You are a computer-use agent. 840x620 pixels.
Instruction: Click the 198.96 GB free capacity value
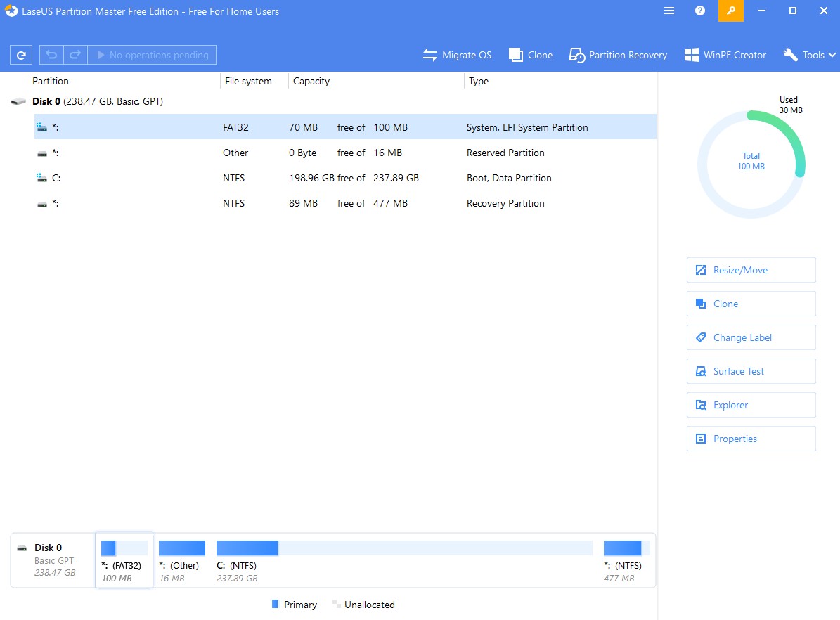[x=311, y=178]
